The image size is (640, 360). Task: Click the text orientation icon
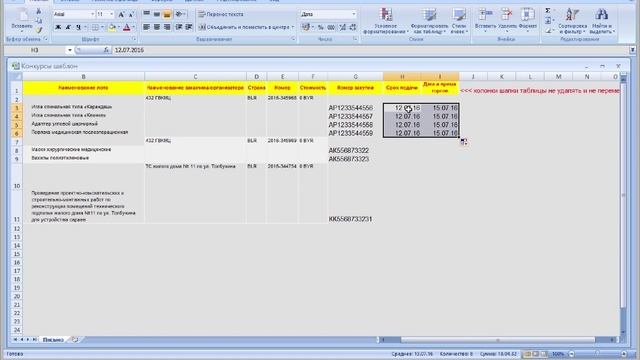click(179, 14)
